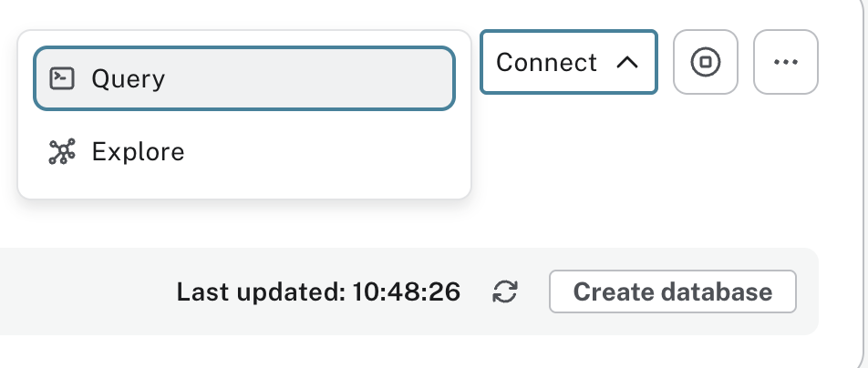Click the Create database button
This screenshot has height=368, width=868.
pyautogui.click(x=672, y=291)
